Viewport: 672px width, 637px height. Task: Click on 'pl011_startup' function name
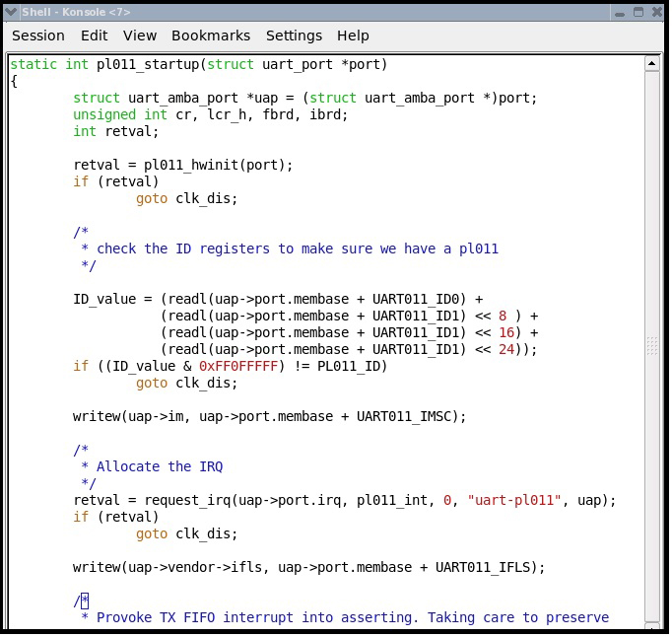click(148, 64)
